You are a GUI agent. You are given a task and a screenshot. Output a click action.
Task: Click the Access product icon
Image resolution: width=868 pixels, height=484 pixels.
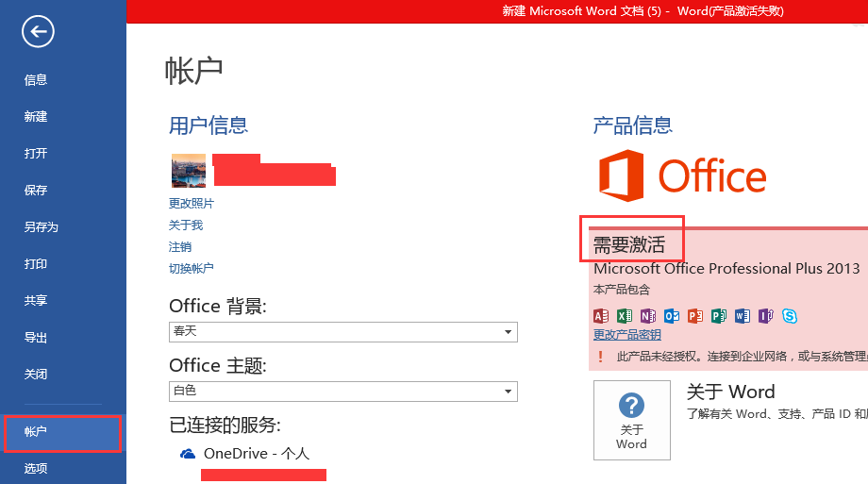[x=601, y=316]
